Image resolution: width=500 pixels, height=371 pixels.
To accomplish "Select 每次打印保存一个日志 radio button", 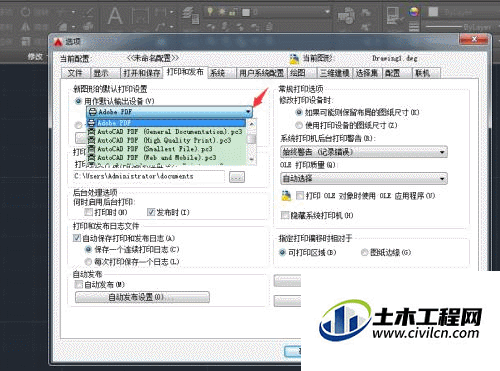I will pos(88,262).
